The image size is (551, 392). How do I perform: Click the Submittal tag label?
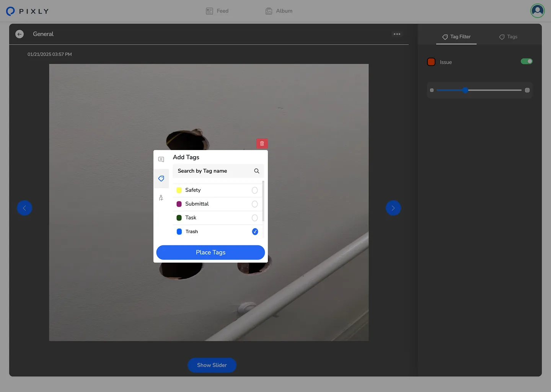pyautogui.click(x=197, y=204)
